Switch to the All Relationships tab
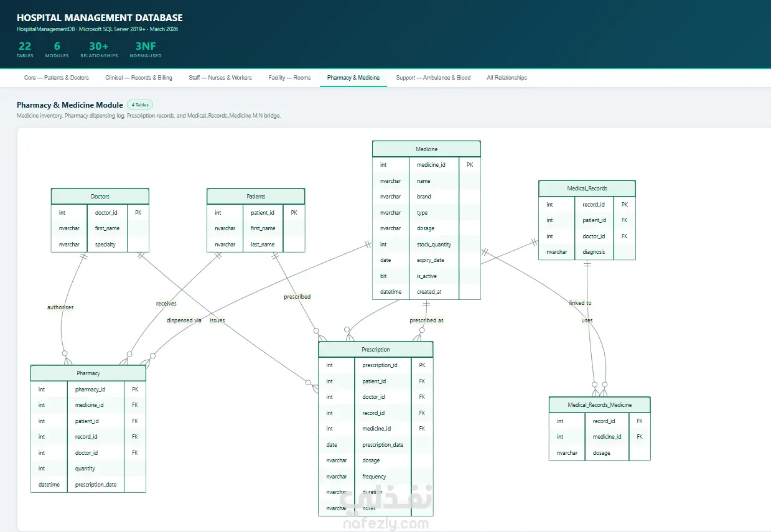 pyautogui.click(x=507, y=78)
